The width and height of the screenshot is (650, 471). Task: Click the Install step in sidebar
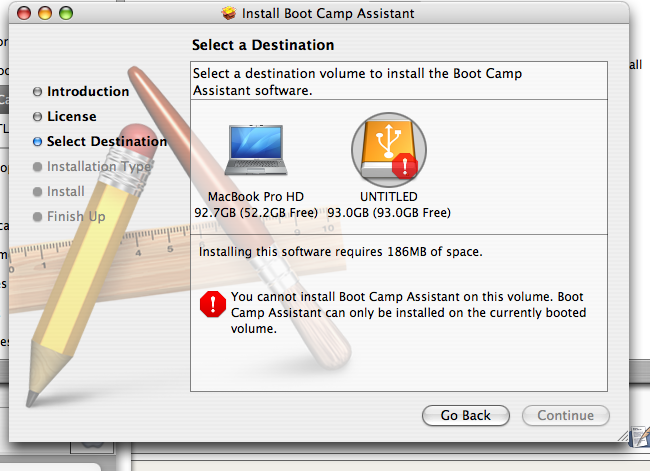(58, 192)
